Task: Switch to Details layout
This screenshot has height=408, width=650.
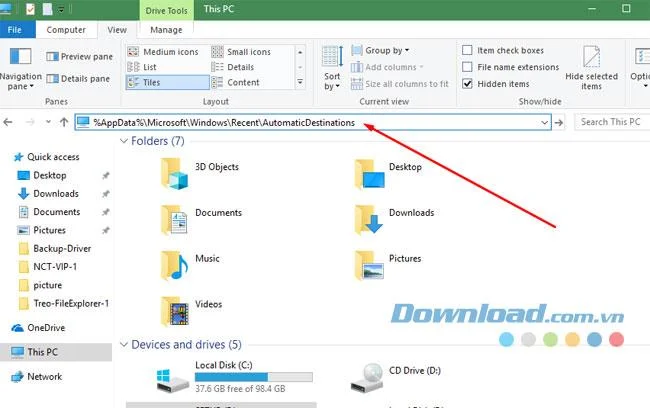Action: pyautogui.click(x=233, y=67)
